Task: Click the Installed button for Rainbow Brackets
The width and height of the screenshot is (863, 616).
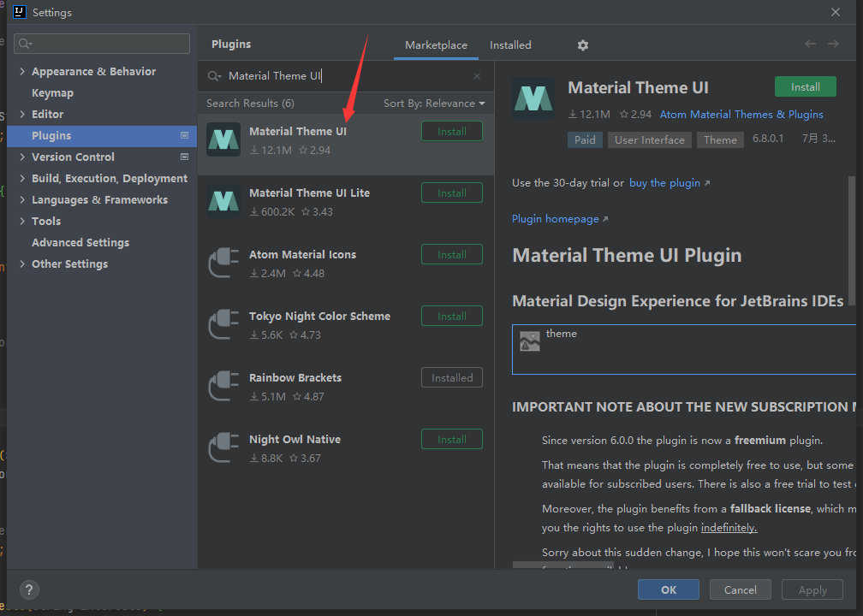Action: (x=452, y=378)
